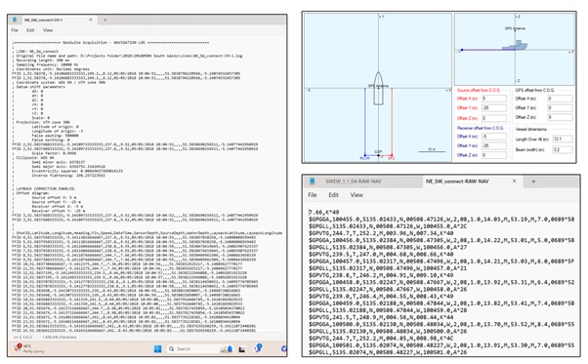Viewport: 588px width, 364px height.
Task: Open the Windows Start menu
Action: 157,349
